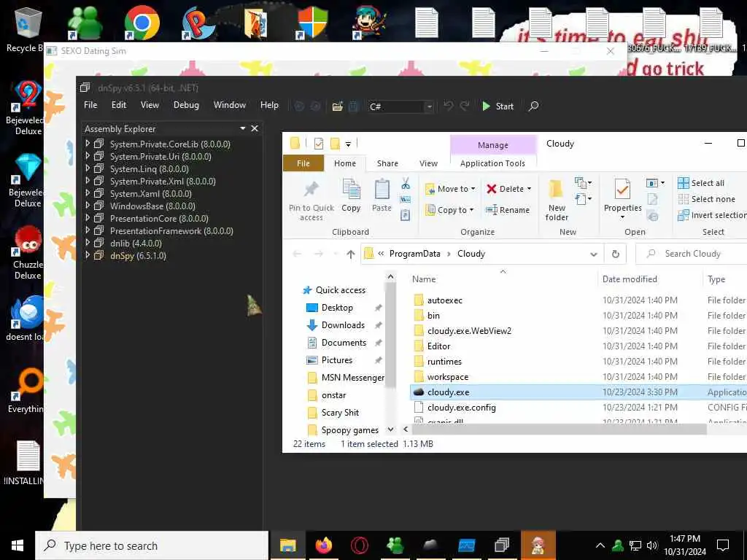Open dnSpy Debug menu
The image size is (747, 560).
click(186, 105)
